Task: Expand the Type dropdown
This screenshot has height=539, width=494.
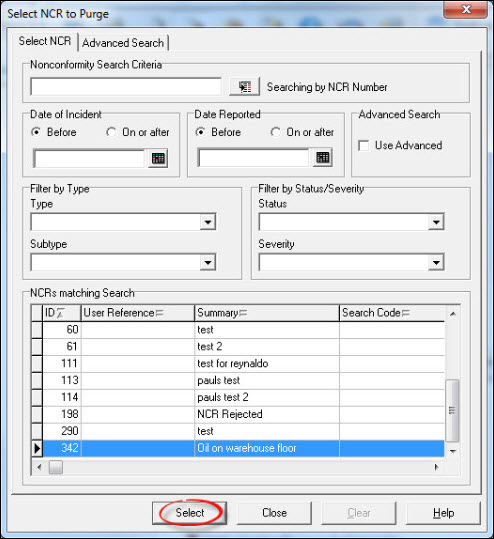Action: click(x=208, y=222)
